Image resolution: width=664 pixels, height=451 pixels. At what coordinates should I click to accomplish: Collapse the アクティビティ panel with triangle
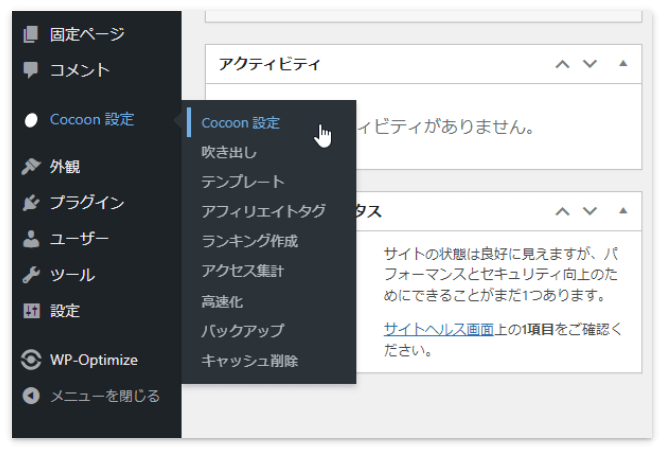623,64
